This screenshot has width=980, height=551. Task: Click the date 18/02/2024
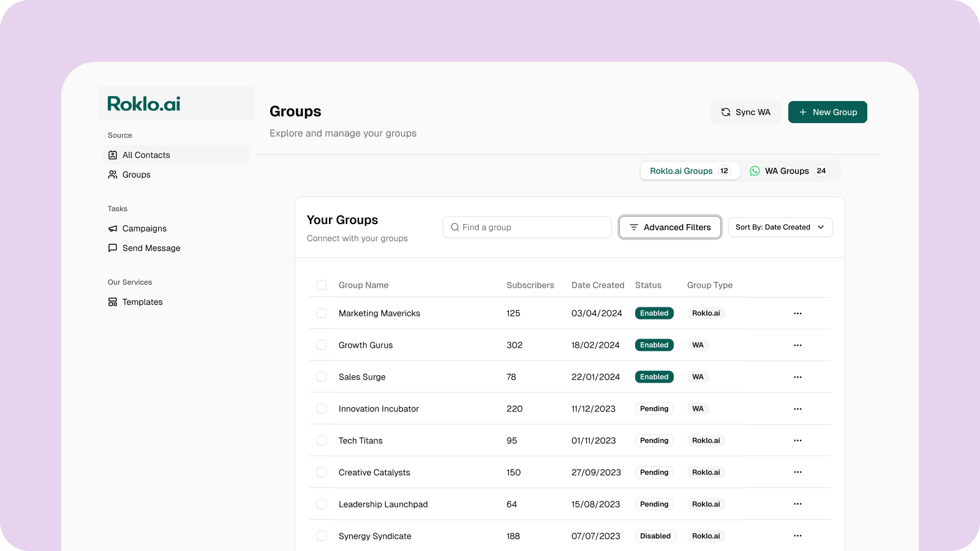pos(595,345)
